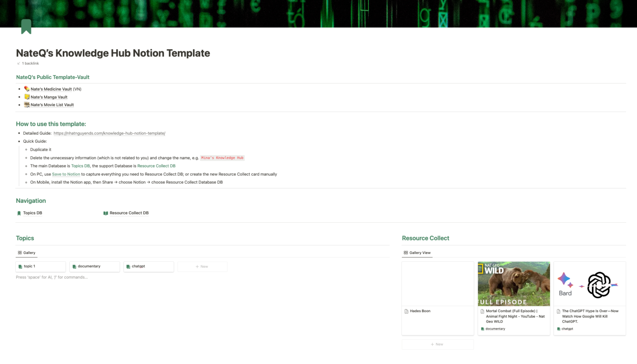Click the book emoji beside Nate's Manga Vault
Screen dimensions: 637x364
(27, 97)
